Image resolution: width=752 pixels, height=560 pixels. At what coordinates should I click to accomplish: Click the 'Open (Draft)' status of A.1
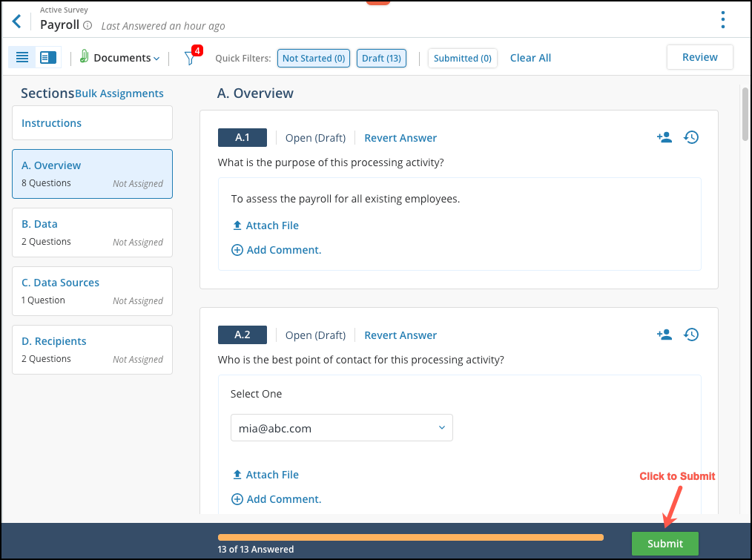[x=315, y=138]
